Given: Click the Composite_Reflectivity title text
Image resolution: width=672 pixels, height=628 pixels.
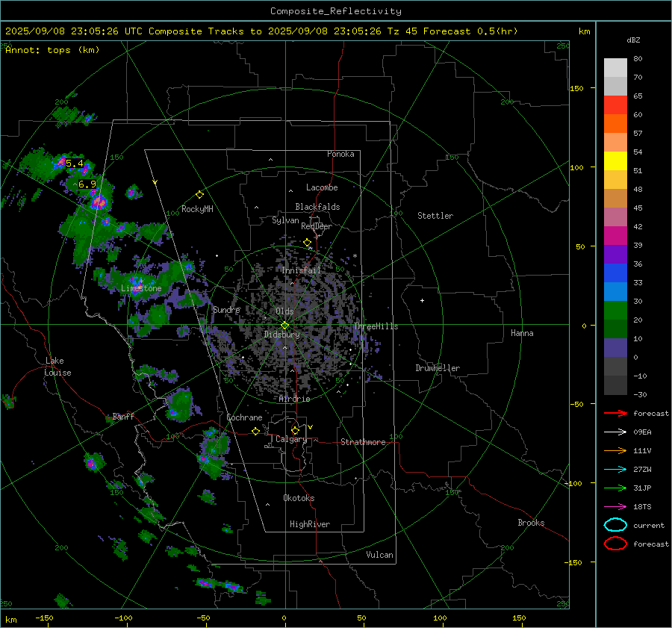Looking at the screenshot, I should (x=336, y=11).
